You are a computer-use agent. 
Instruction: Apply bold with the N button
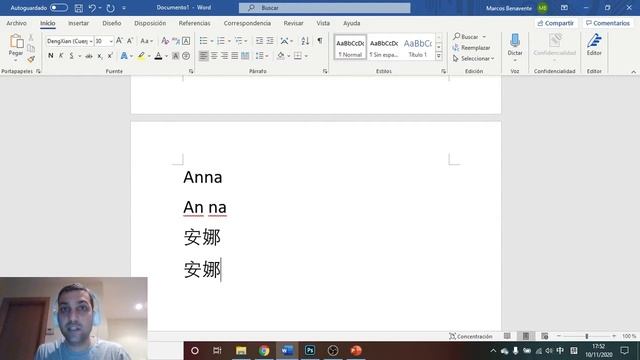pos(51,56)
